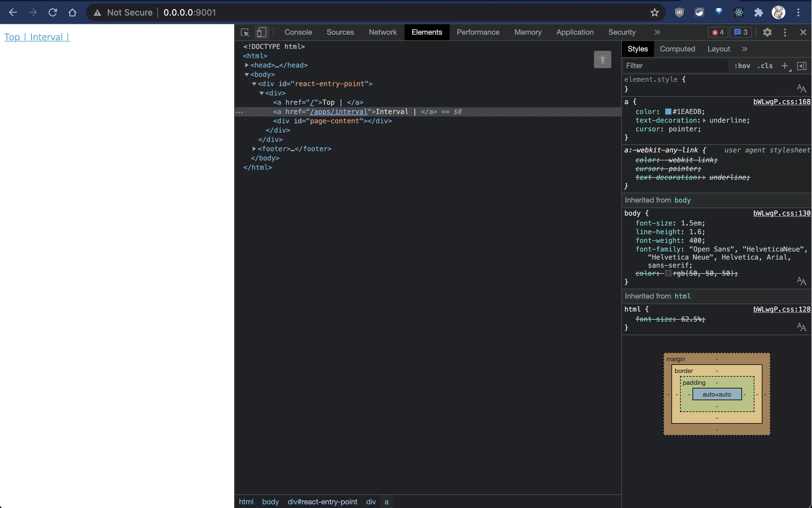The width and height of the screenshot is (812, 508).
Task: Bookmark this page with the star
Action: click(654, 13)
